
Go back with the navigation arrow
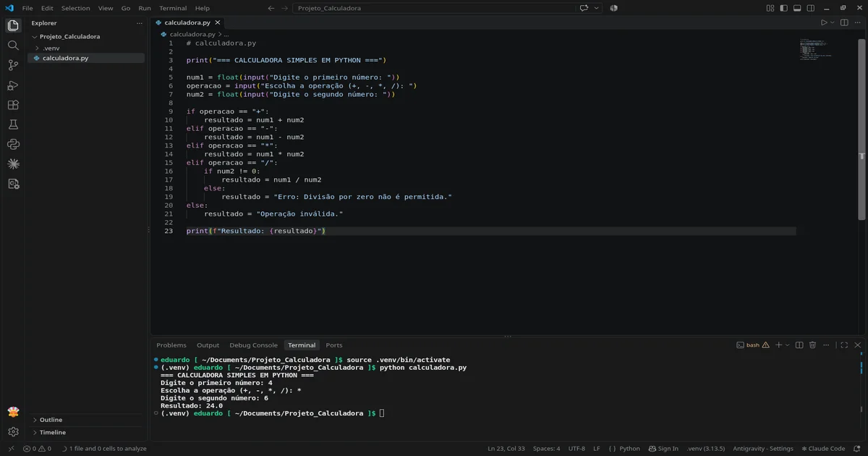271,8
